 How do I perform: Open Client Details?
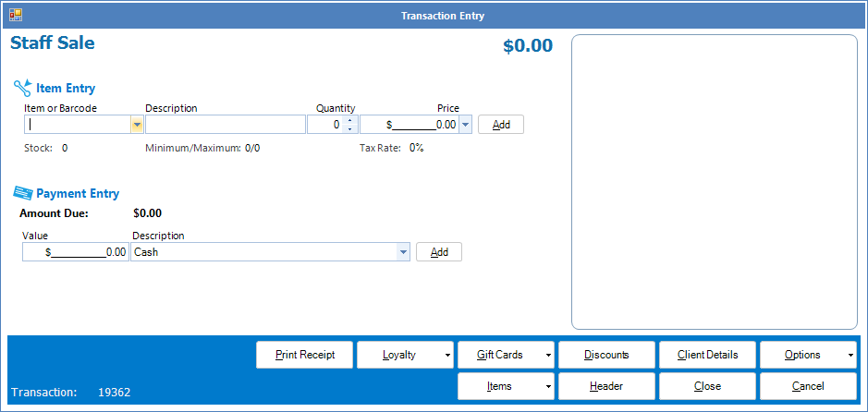click(x=707, y=355)
